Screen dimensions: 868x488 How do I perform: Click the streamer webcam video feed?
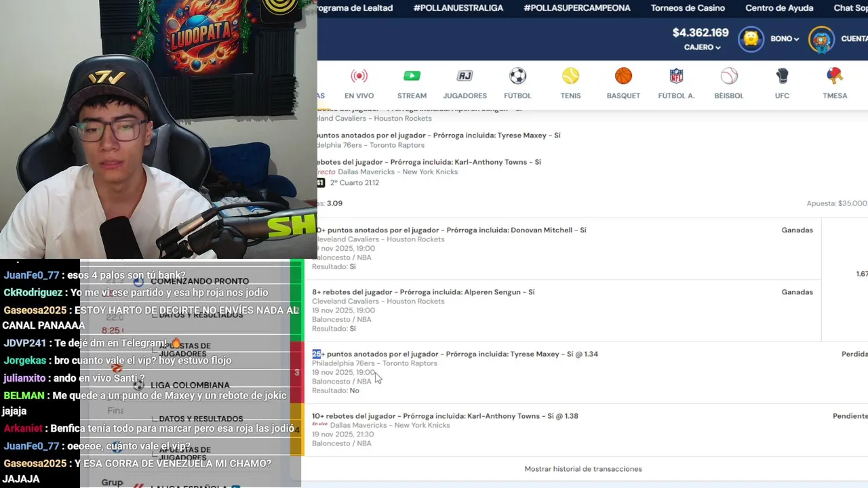point(159,129)
